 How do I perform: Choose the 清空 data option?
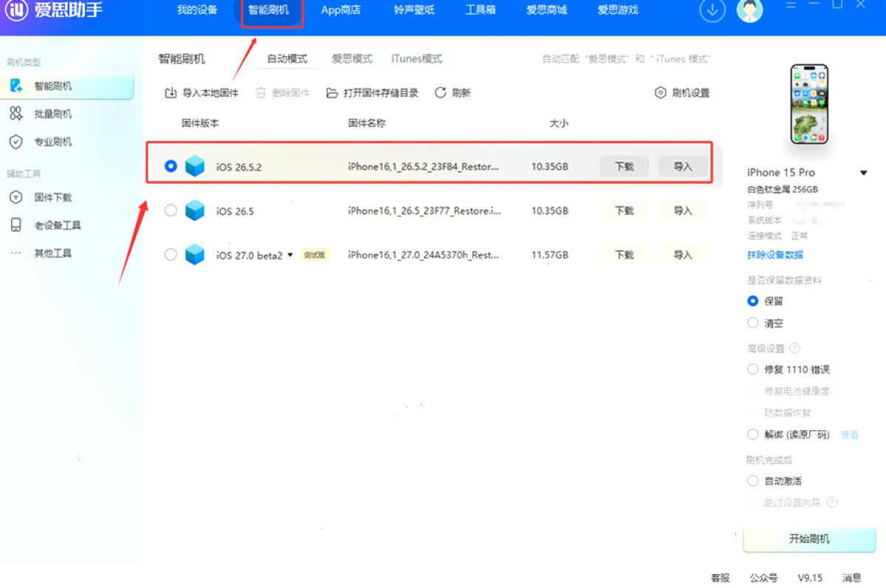753,323
